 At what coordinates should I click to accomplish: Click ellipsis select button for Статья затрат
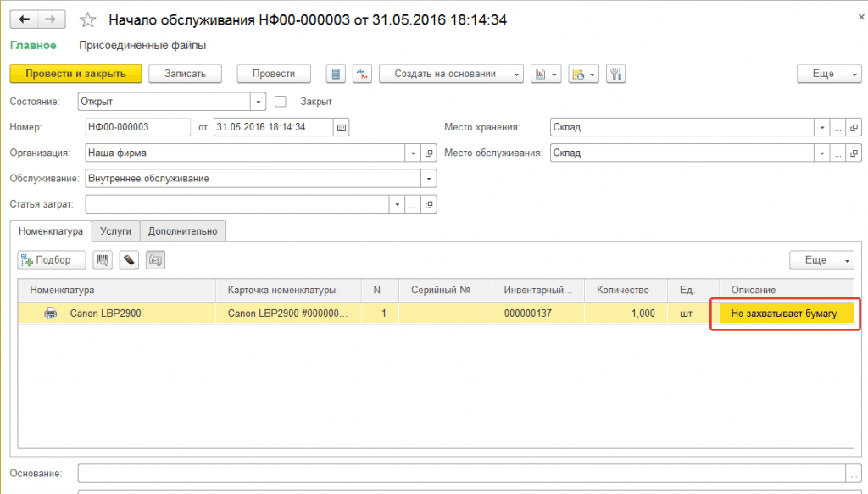(x=413, y=205)
